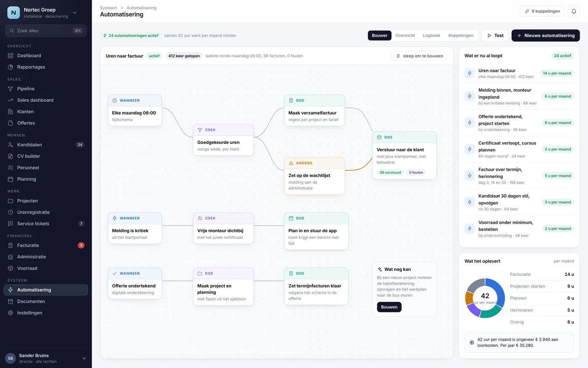Image resolution: width=588 pixels, height=368 pixels.
Task: Focus the Zoek alles search field
Action: point(46,31)
